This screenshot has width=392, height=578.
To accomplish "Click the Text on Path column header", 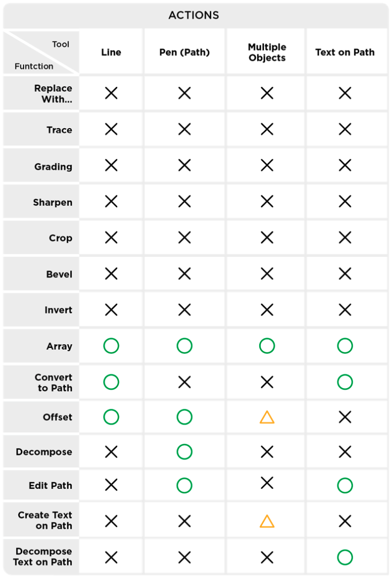I will point(345,52).
